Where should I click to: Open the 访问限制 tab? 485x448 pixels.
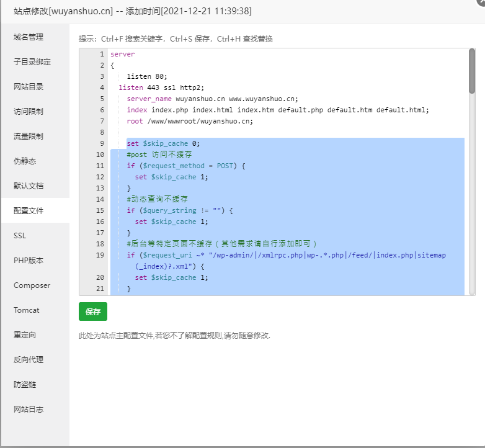pos(35,112)
